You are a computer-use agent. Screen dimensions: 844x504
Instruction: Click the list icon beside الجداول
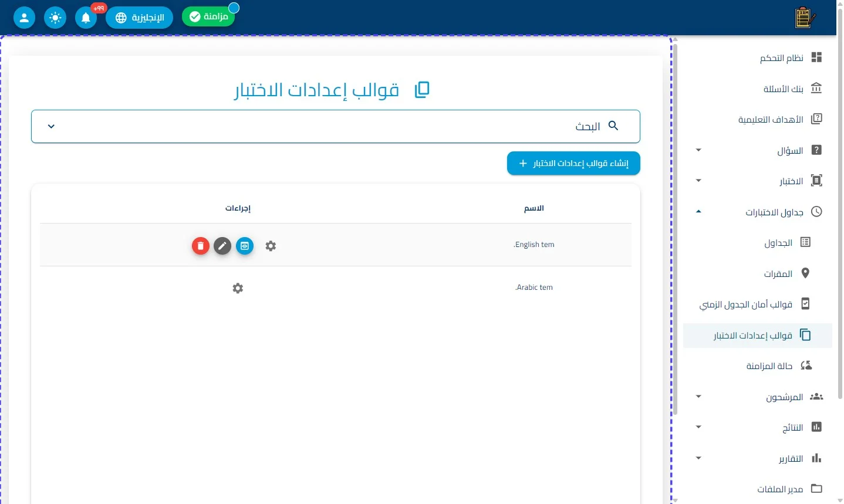tap(805, 242)
